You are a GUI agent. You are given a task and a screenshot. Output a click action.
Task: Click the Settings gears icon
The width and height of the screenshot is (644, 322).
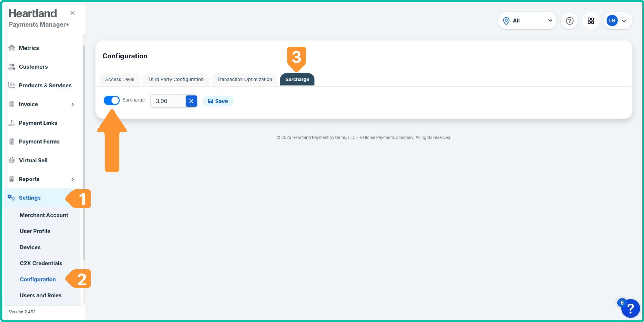[12, 198]
